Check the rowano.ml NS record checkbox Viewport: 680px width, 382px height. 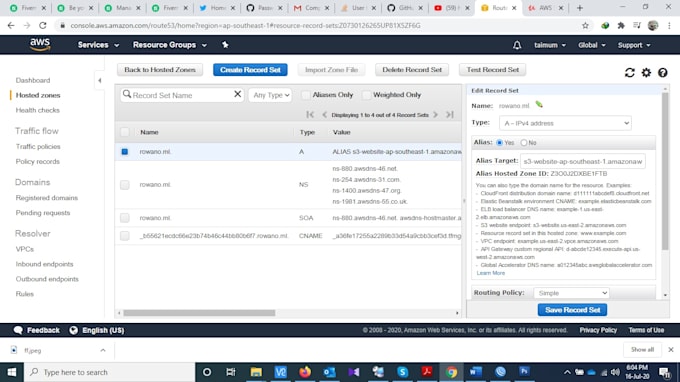[125, 185]
